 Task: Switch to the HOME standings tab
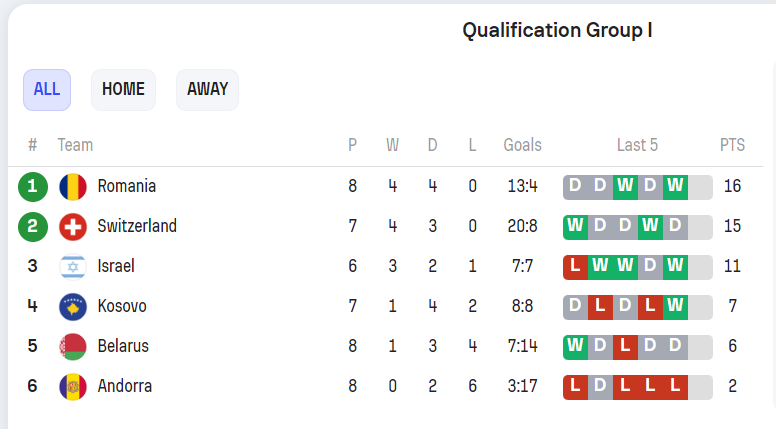pos(123,89)
